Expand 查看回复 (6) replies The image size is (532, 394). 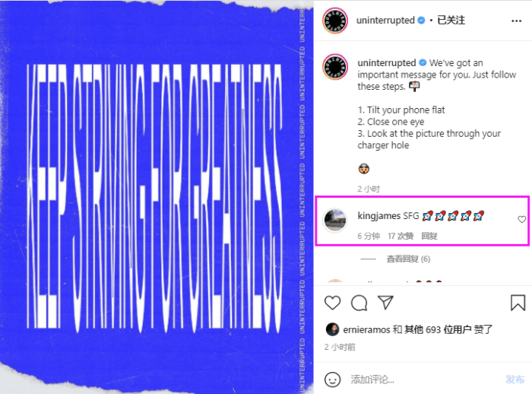pos(408,259)
